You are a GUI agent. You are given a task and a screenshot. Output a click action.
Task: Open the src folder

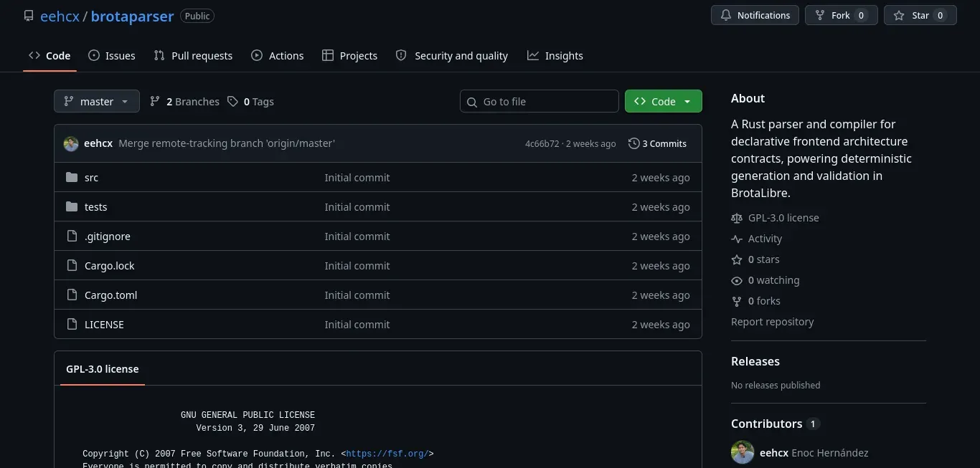pyautogui.click(x=91, y=177)
